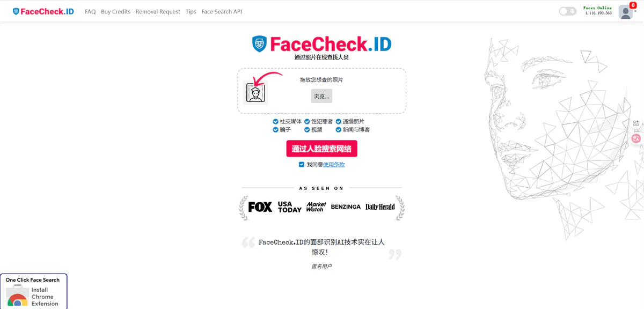Go to Face Search API page
The image size is (644, 309).
point(222,12)
